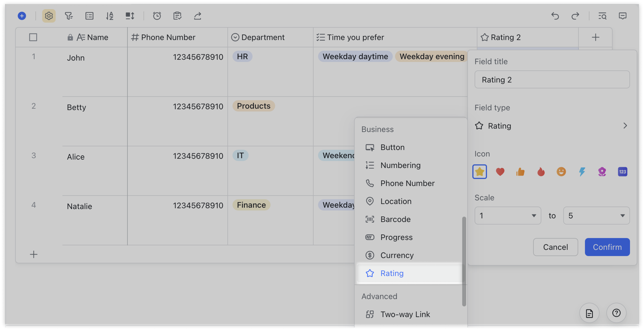Undo the last action

coord(555,16)
